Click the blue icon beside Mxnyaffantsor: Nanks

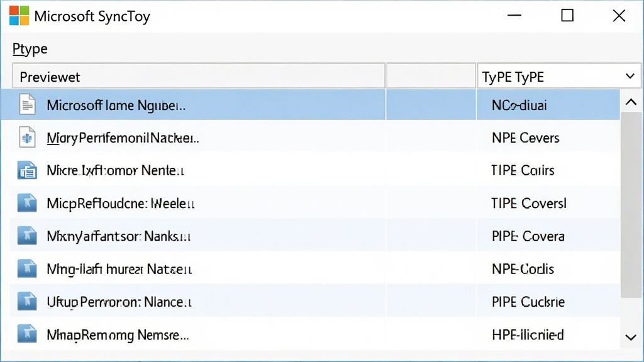(x=27, y=236)
